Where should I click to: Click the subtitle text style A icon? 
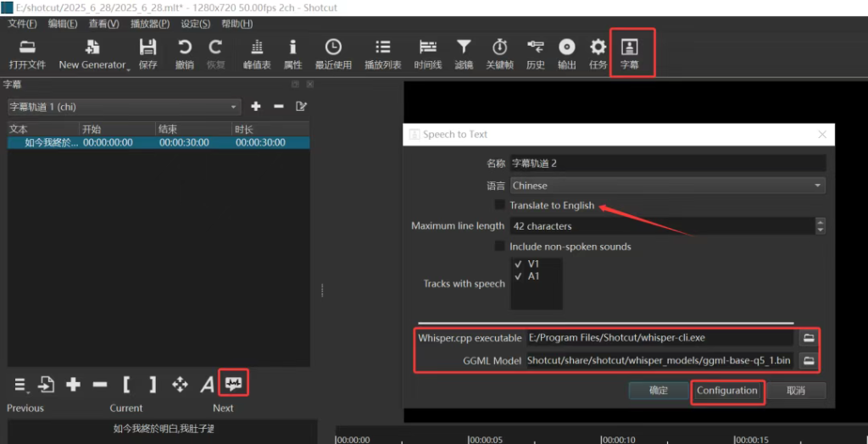coord(207,384)
